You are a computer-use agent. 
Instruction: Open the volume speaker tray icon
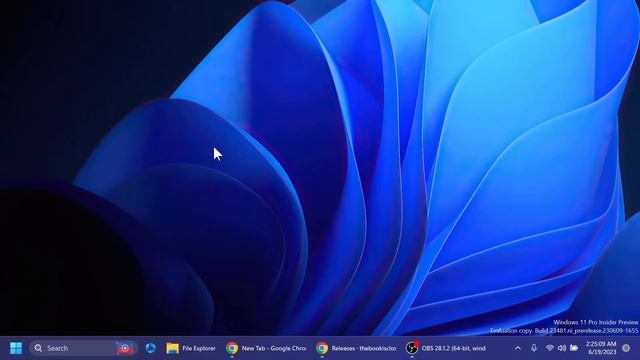tap(562, 348)
